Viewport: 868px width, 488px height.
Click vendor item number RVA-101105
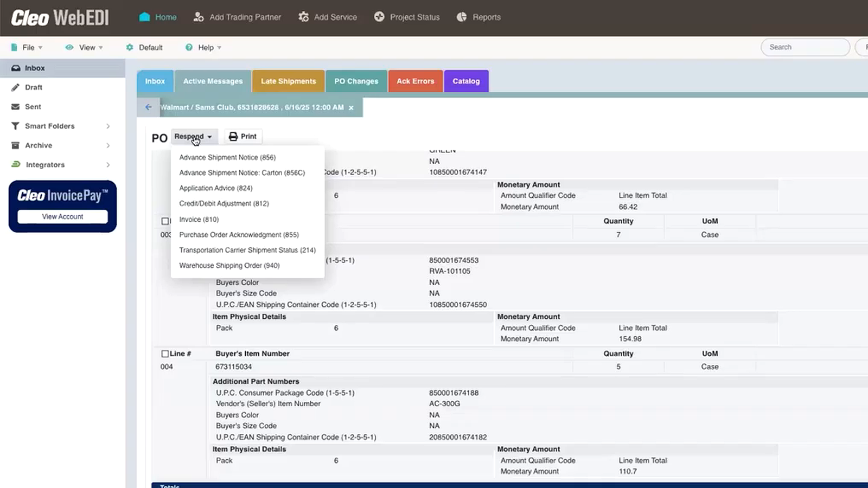(x=450, y=271)
